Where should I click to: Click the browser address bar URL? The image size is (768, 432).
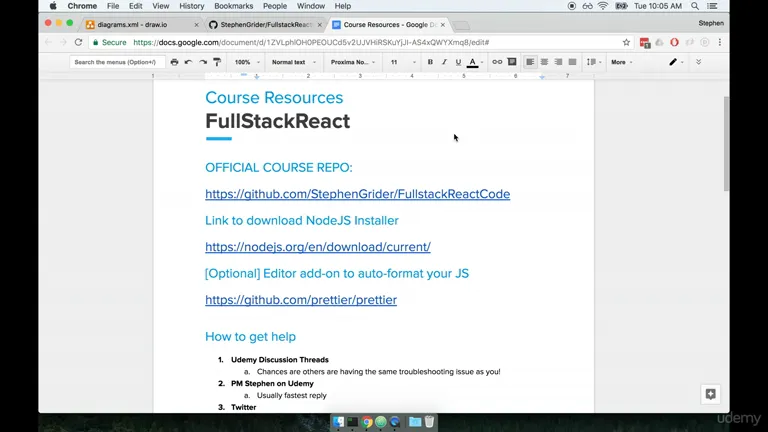coord(311,43)
